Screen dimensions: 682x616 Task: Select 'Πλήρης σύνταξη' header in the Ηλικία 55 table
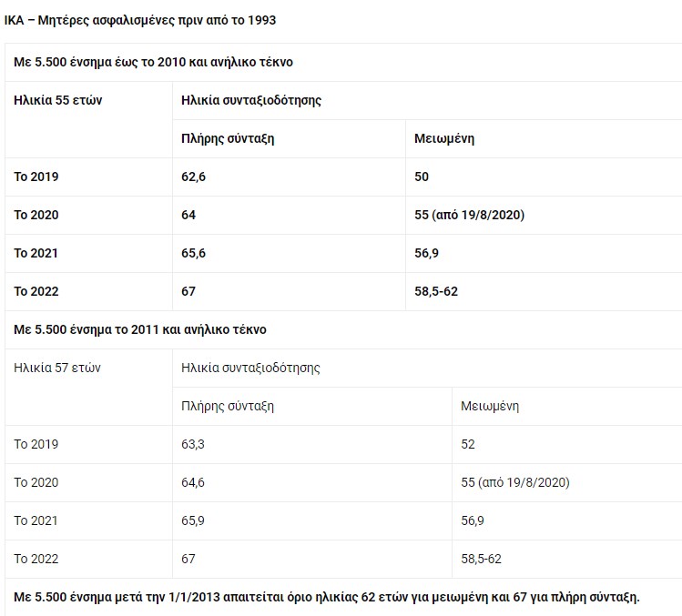coord(229,138)
